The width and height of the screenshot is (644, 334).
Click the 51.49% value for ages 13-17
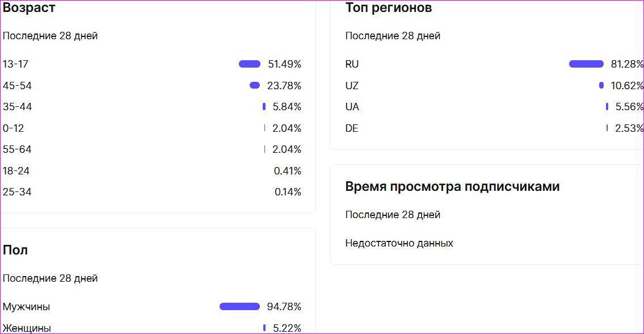pyautogui.click(x=284, y=64)
